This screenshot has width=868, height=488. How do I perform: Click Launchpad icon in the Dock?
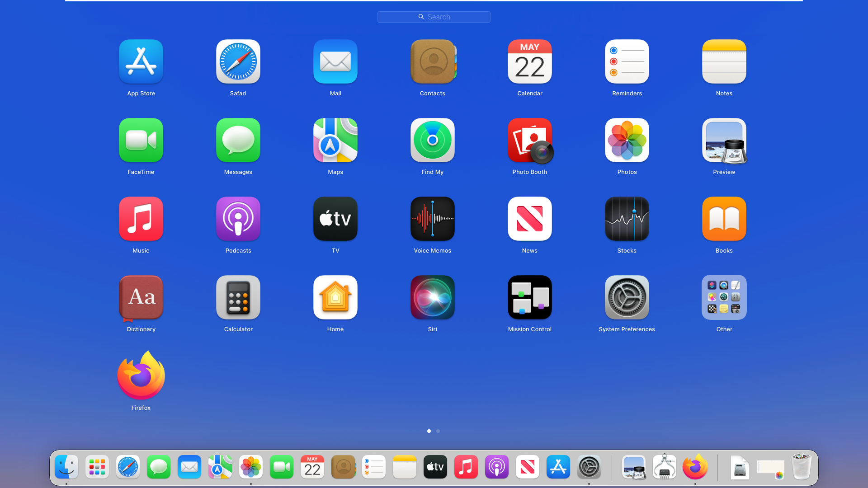[x=97, y=467]
